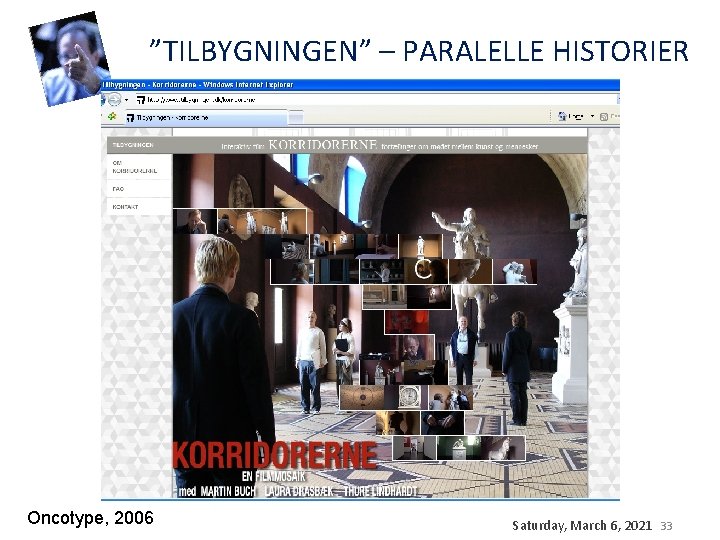Click the browser Forward arrow button
Screen dimensions: 720x540
115,99
